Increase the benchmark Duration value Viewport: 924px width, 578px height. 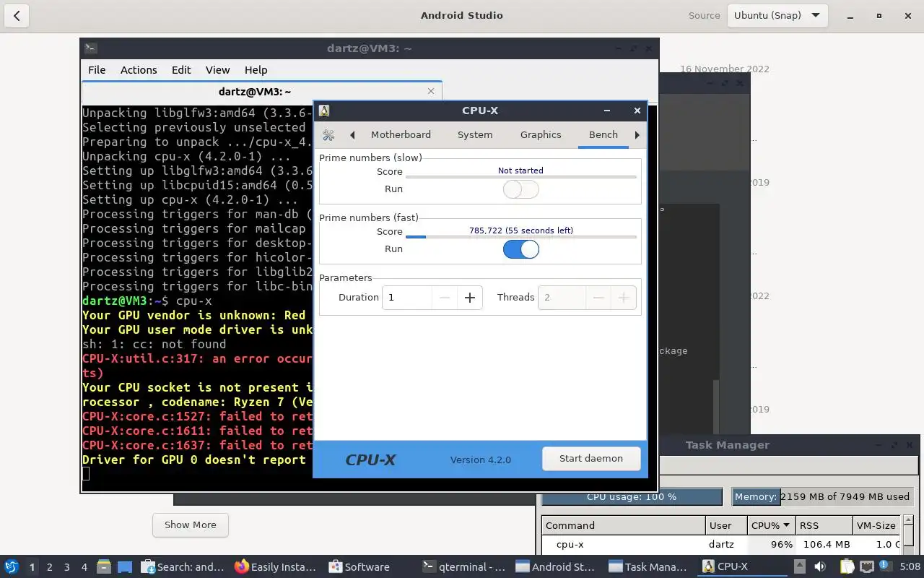click(470, 298)
